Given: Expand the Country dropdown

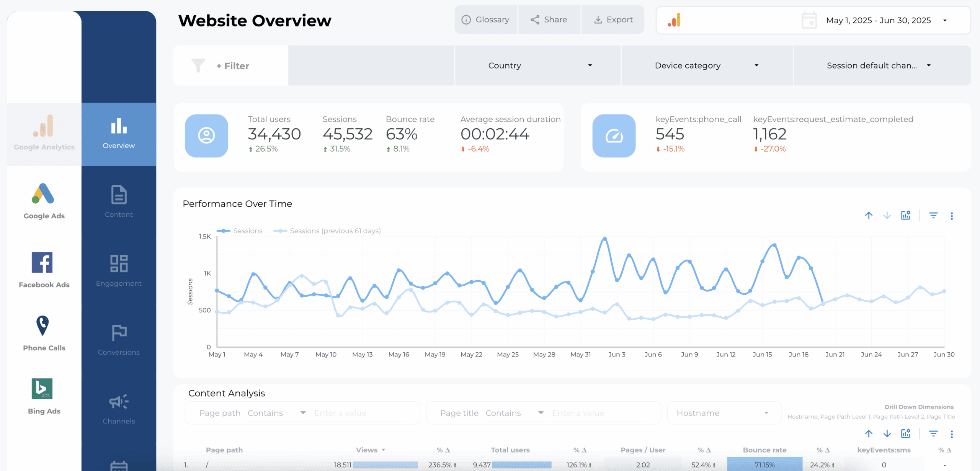Looking at the screenshot, I should tap(537, 65).
